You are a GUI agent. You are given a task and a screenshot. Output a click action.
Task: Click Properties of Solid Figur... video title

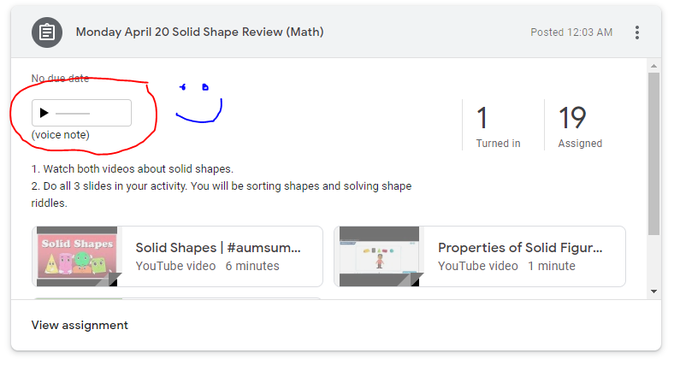520,248
